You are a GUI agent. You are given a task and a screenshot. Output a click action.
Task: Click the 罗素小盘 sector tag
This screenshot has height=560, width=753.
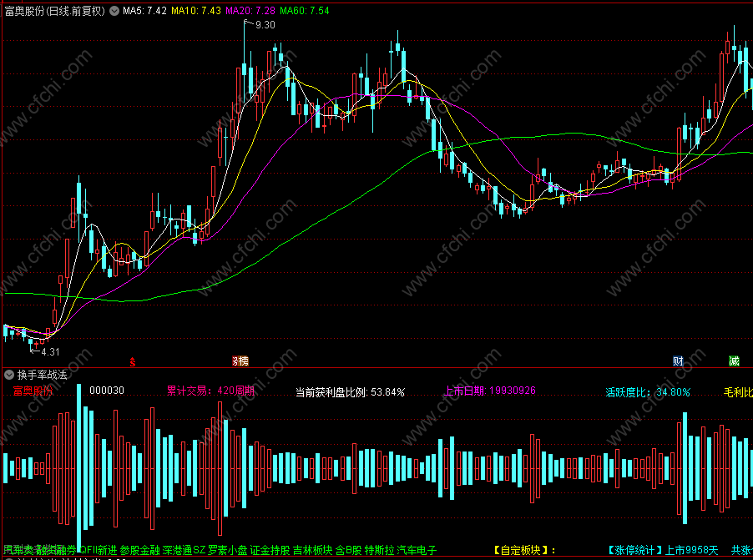click(228, 550)
